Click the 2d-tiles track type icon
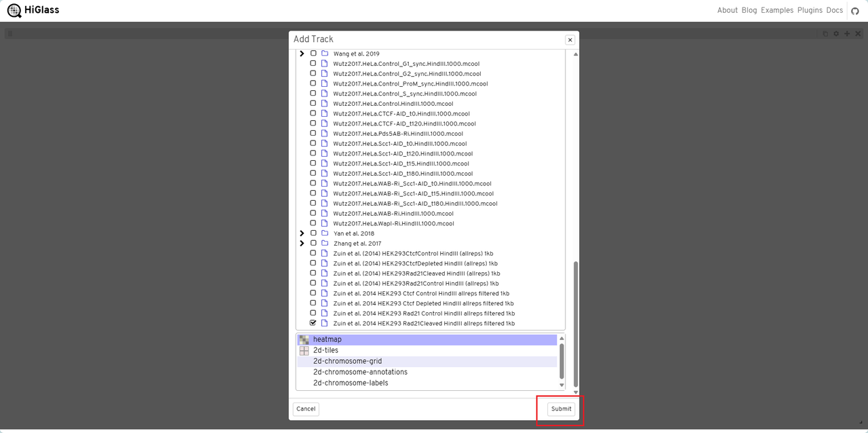Image resolution: width=868 pixels, height=433 pixels. 304,350
